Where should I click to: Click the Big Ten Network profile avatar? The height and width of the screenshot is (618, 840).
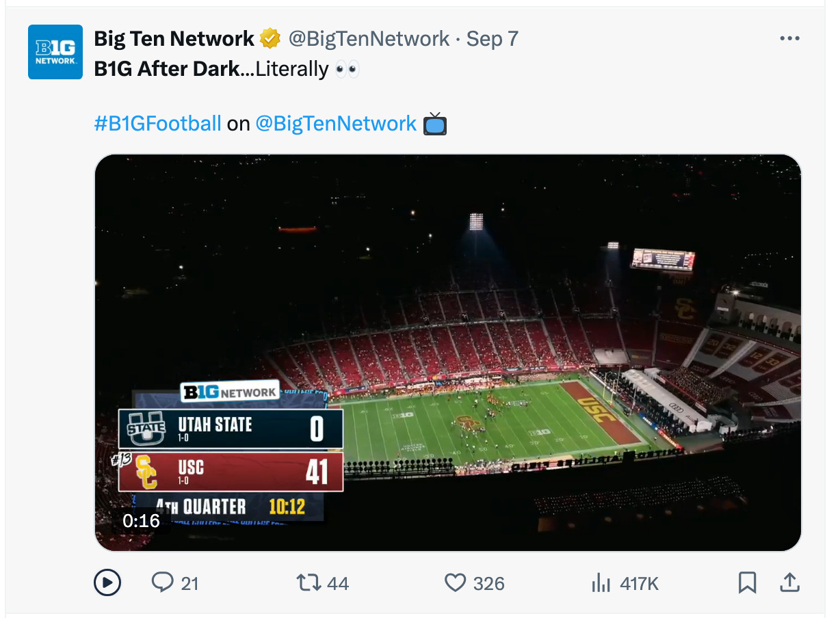click(55, 52)
